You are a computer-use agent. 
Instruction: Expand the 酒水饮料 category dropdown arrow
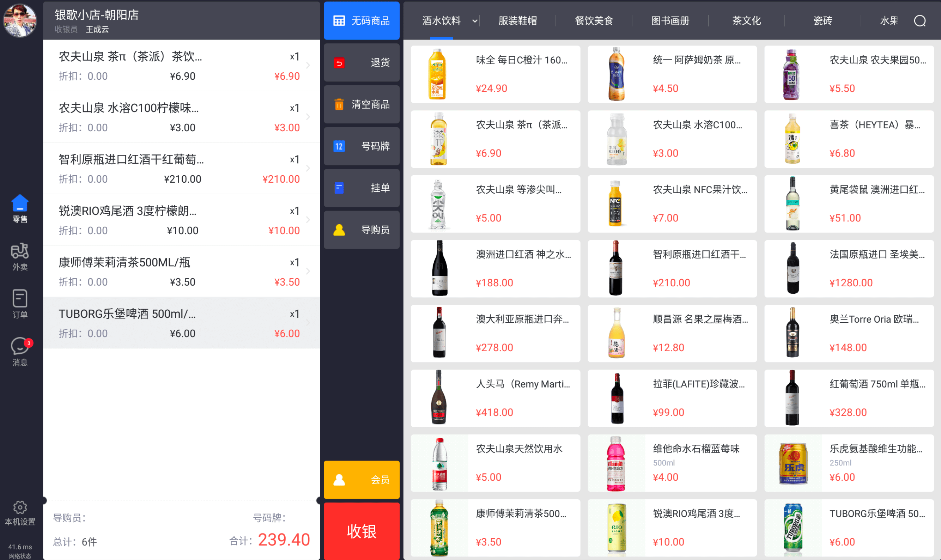(x=475, y=21)
